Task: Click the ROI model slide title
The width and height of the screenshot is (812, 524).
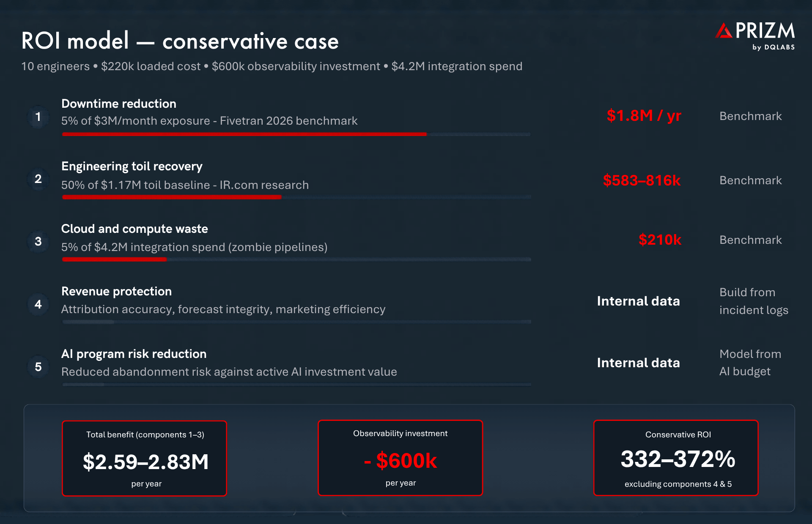Action: click(x=180, y=41)
